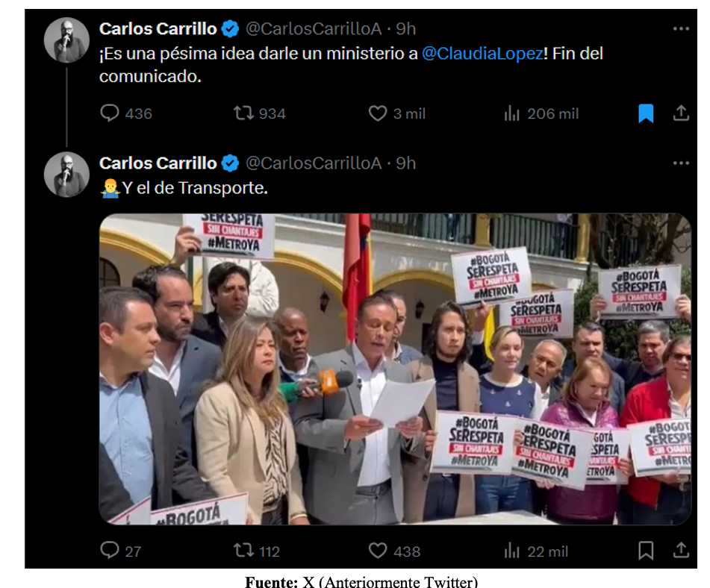The height and width of the screenshot is (588, 710).
Task: Open the first tweet's three-dot more menu
Action: point(681,28)
